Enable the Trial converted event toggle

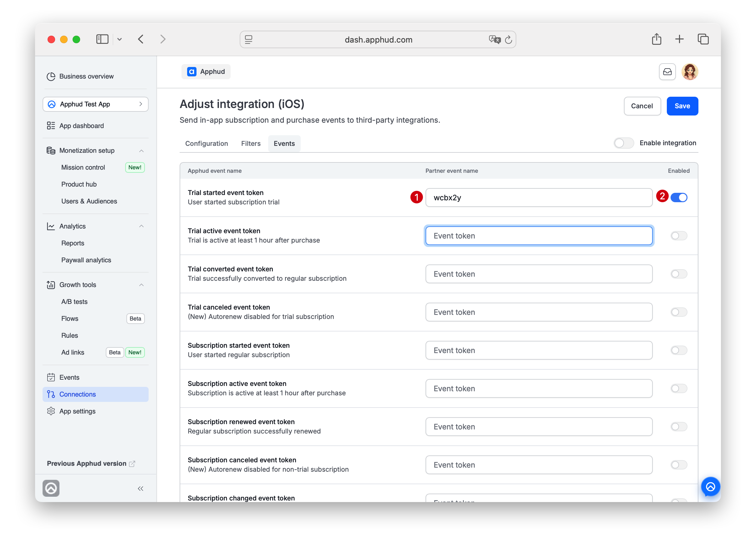[x=679, y=274]
